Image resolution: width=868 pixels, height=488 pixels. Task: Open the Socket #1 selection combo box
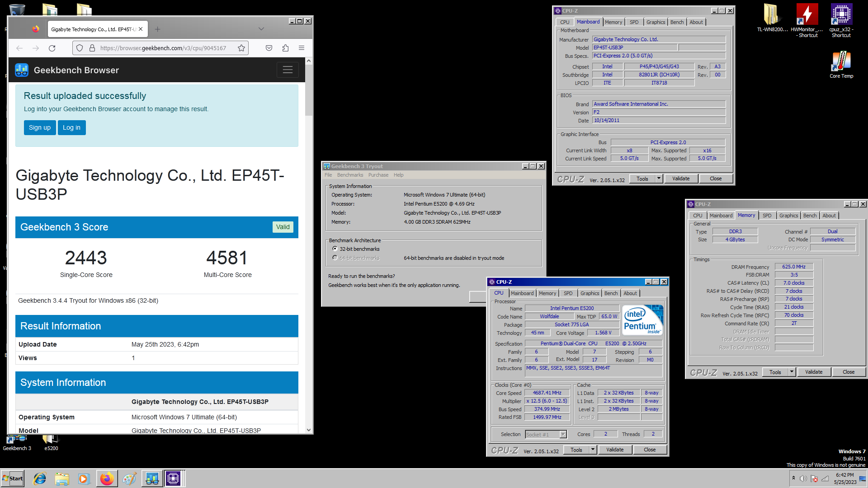pyautogui.click(x=546, y=435)
